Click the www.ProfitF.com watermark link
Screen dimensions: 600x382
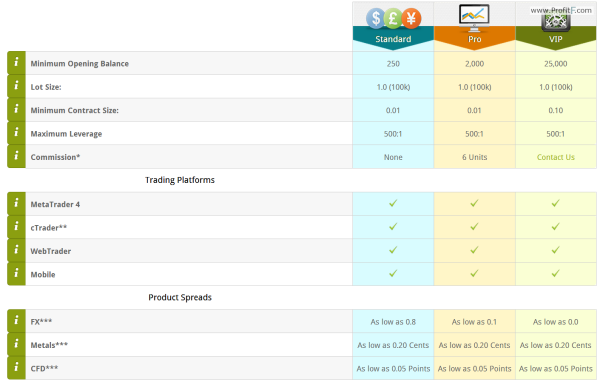[x=561, y=10]
